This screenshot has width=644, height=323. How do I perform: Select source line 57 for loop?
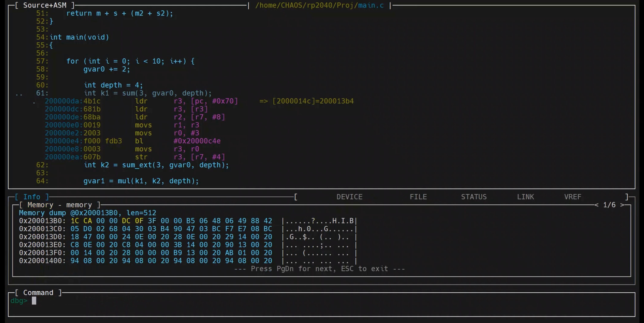click(x=130, y=61)
